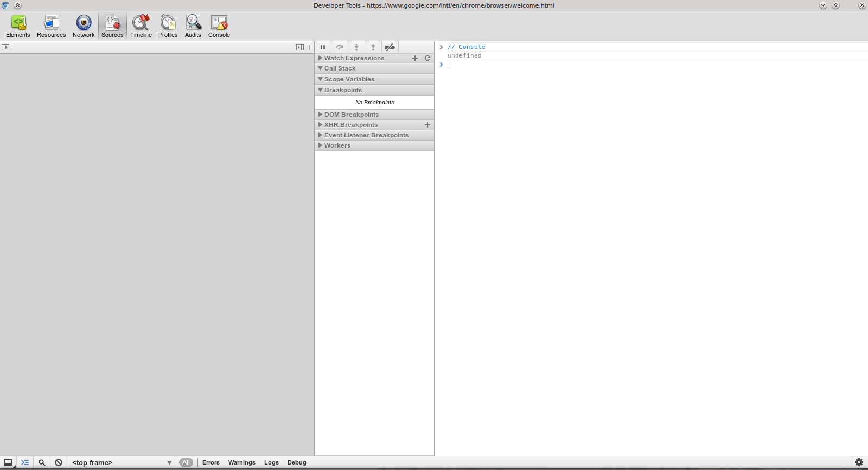
Task: Filter console by Warnings
Action: 241,462
